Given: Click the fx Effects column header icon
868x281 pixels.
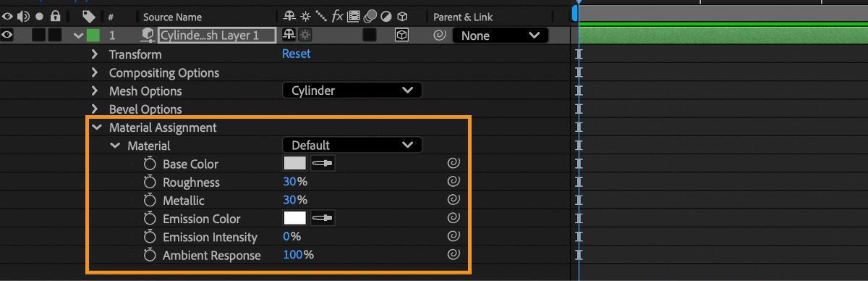Looking at the screenshot, I should (x=338, y=16).
